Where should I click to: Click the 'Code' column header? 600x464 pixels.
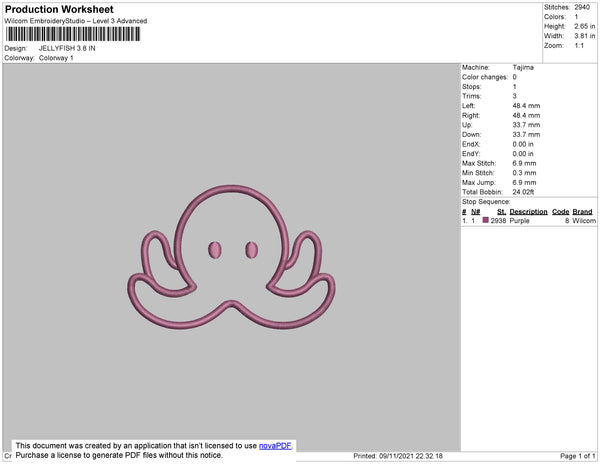(561, 212)
